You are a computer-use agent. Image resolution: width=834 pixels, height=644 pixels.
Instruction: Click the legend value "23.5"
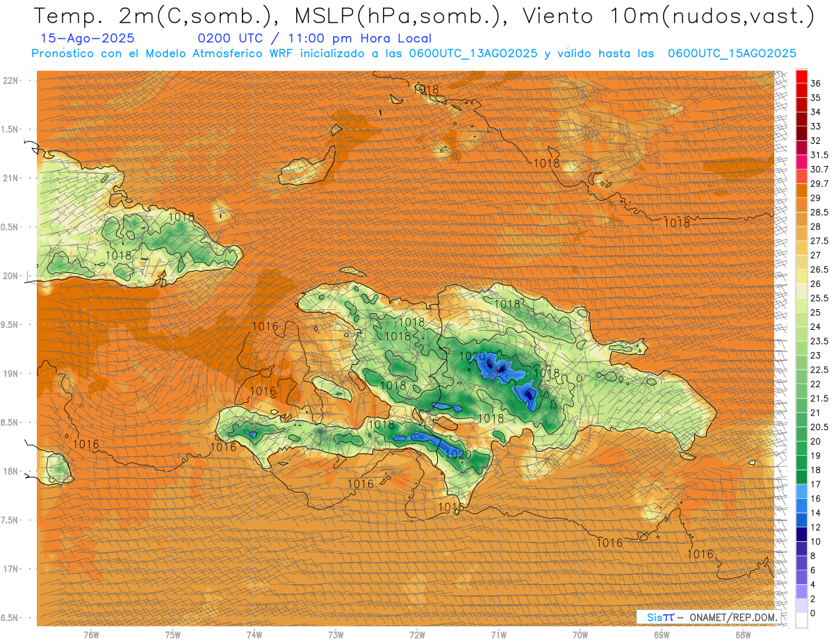coord(819,341)
